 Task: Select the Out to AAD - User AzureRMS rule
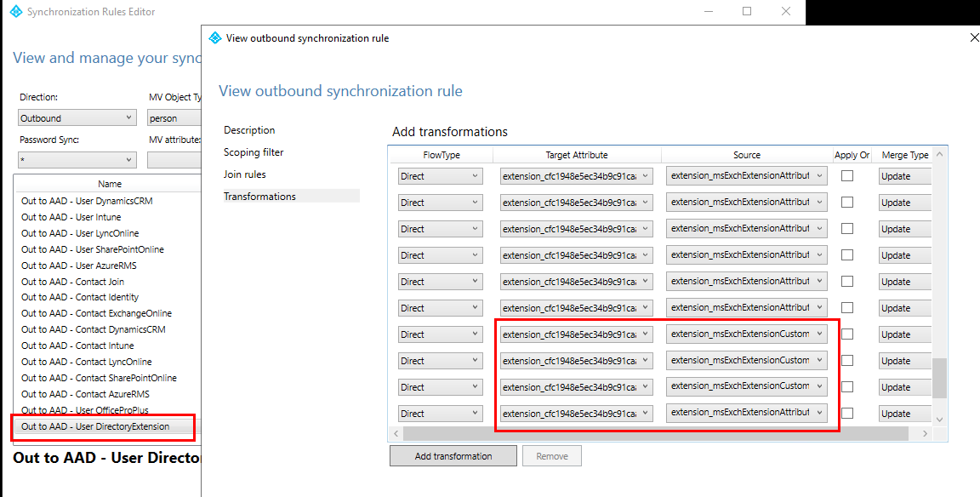[79, 266]
